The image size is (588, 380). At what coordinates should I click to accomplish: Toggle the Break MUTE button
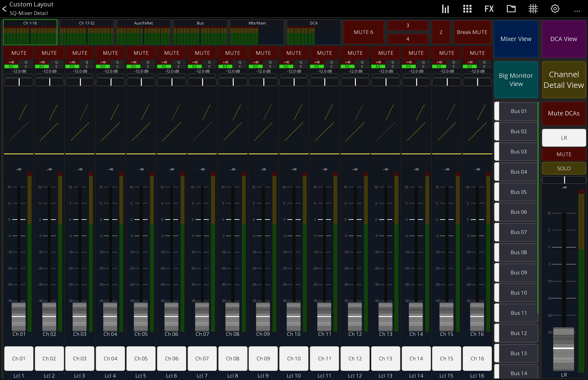click(472, 32)
